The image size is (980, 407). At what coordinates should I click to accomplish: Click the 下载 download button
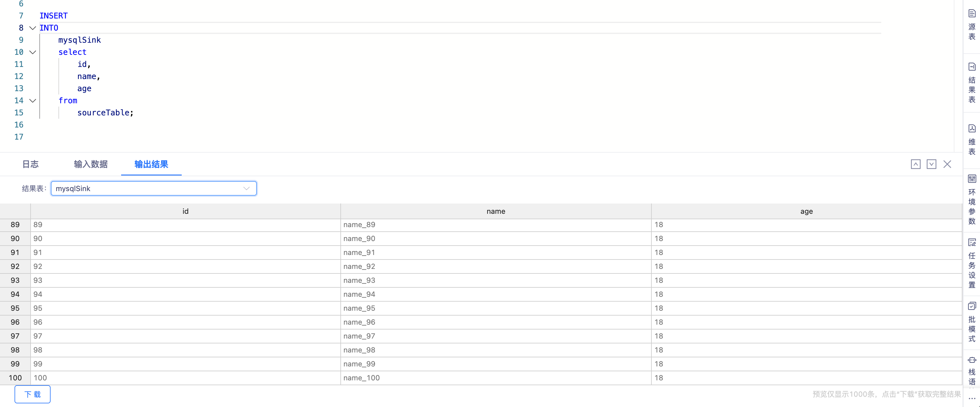coord(32,394)
